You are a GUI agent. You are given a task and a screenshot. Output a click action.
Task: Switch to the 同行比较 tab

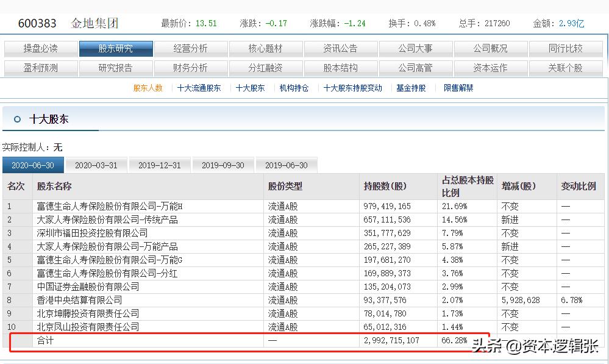(566, 48)
